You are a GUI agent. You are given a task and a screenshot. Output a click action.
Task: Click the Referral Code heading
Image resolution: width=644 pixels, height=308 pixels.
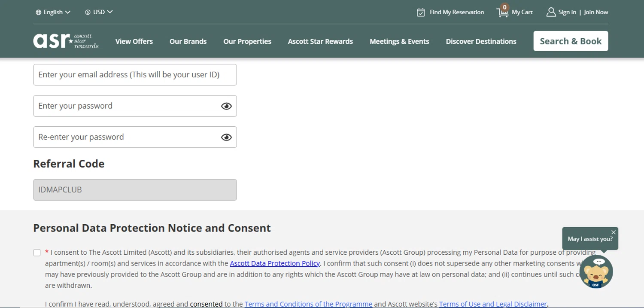69,164
